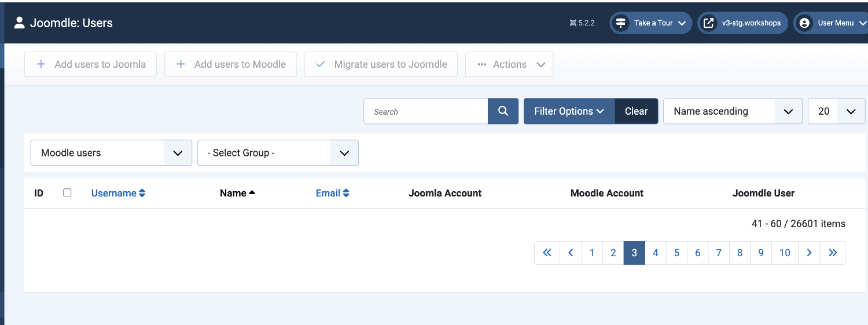Viewport: 868px width, 325px height.
Task: Go to page 4 of results
Action: click(655, 253)
